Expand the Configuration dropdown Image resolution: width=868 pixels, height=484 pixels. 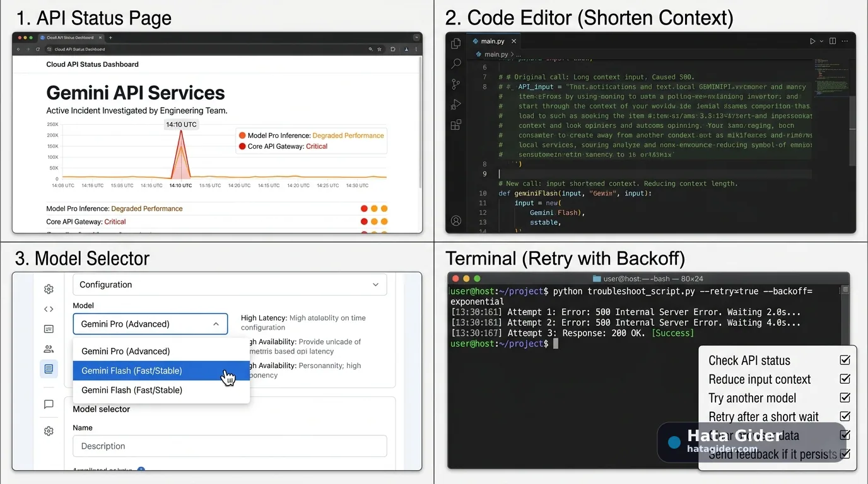click(x=230, y=285)
